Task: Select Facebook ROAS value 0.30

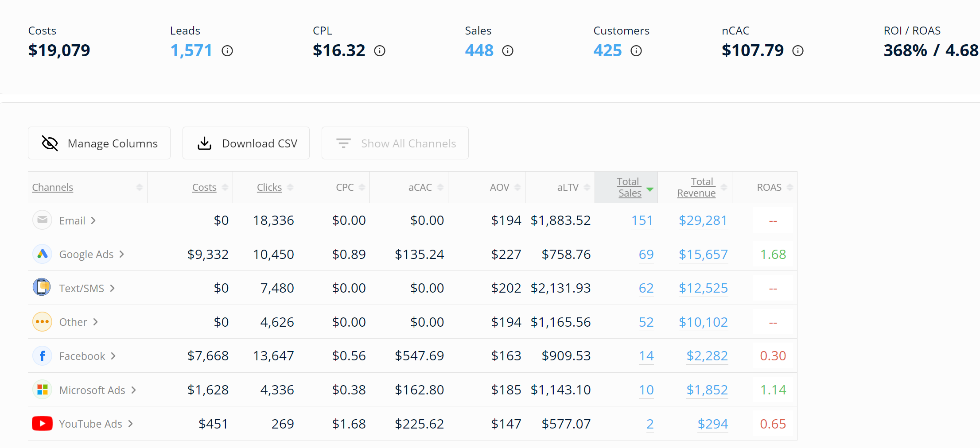Action: (x=773, y=356)
